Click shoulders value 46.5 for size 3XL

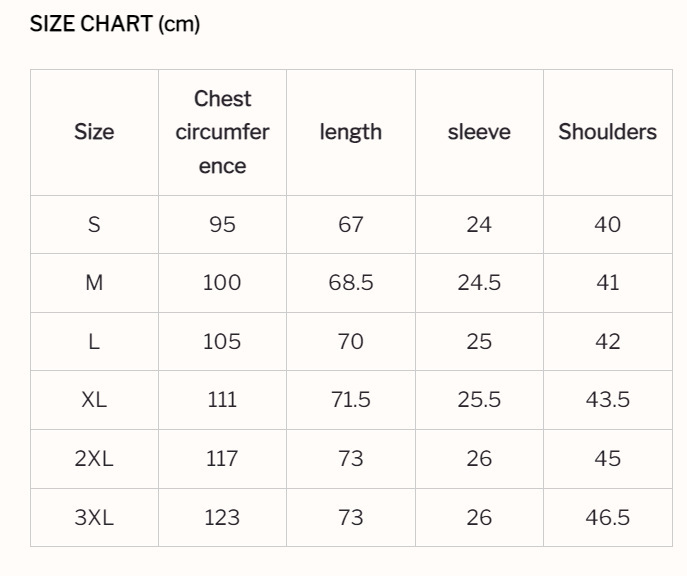(x=607, y=518)
